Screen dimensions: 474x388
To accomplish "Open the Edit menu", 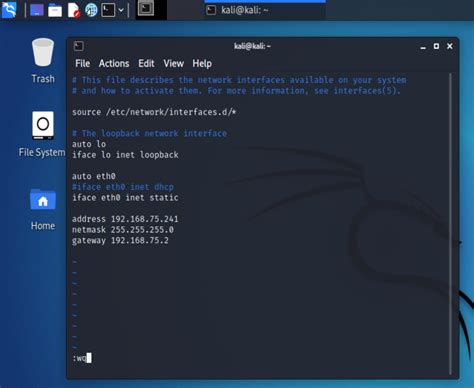I will tap(146, 63).
